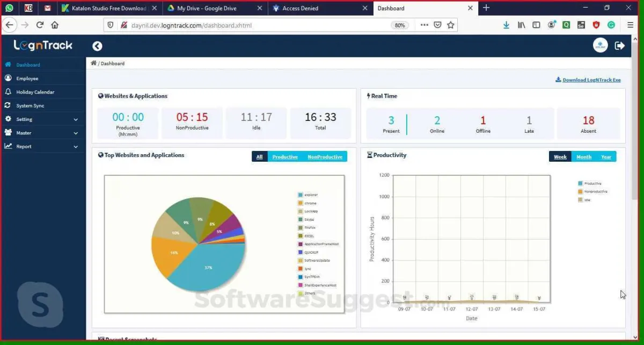644x345 pixels.
Task: Switch productivity chart to Month
Action: coord(584,157)
